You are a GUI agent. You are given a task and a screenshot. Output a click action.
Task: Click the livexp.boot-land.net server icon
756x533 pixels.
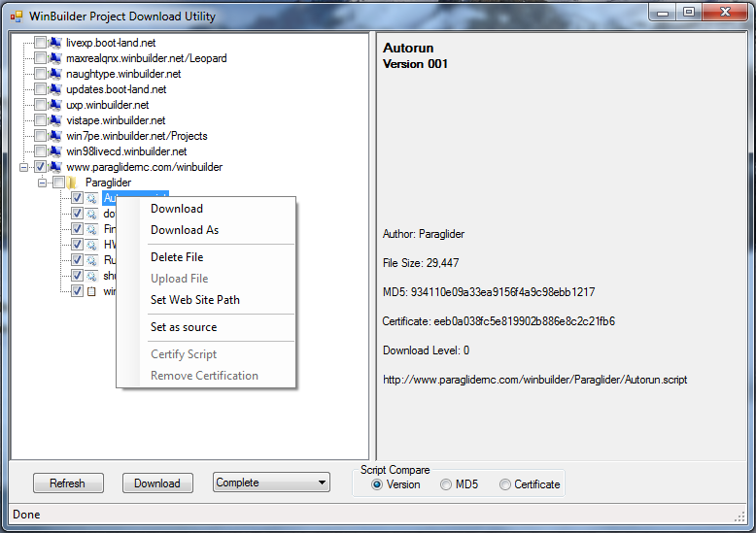coord(55,43)
